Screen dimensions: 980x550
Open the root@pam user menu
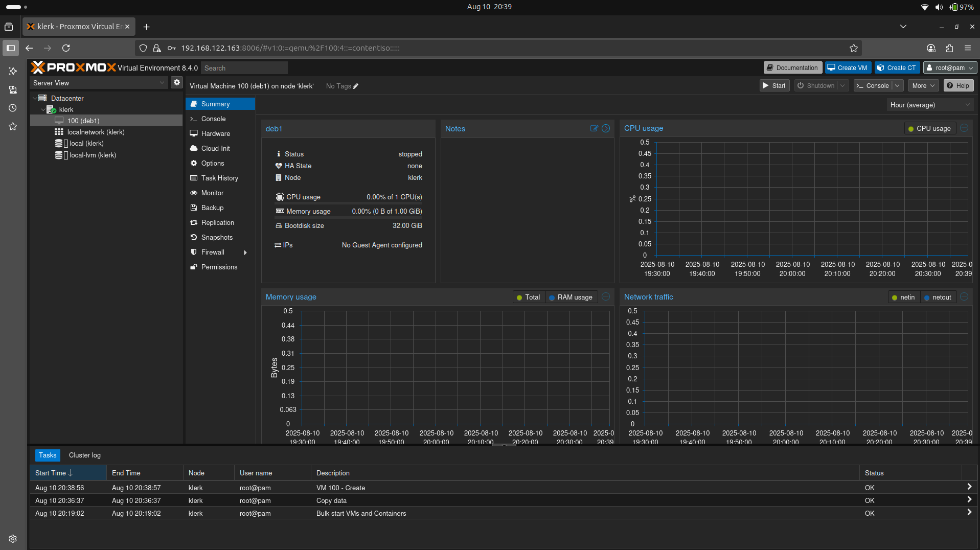949,67
